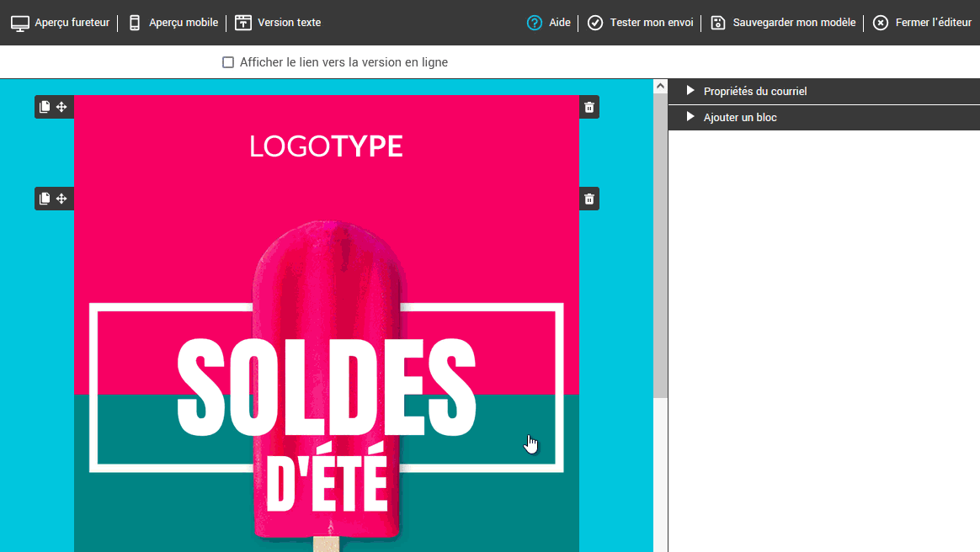Enable Afficher le lien vers la version en ligne

pos(228,62)
